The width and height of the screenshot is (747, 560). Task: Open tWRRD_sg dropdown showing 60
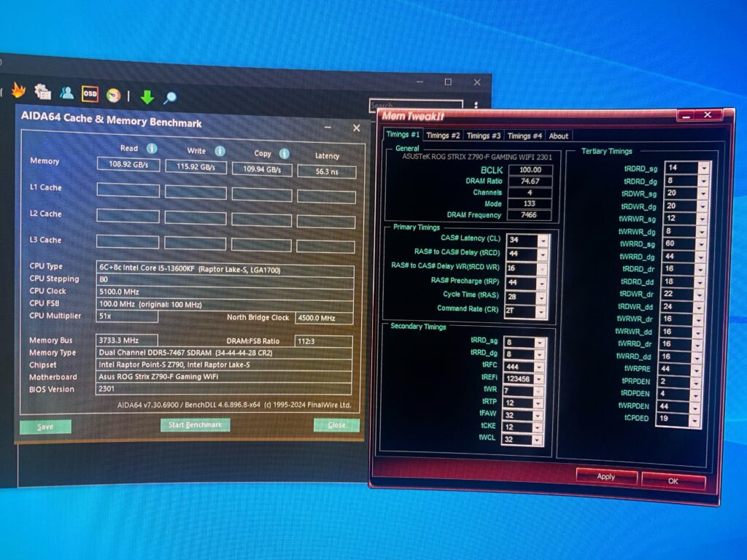(702, 244)
